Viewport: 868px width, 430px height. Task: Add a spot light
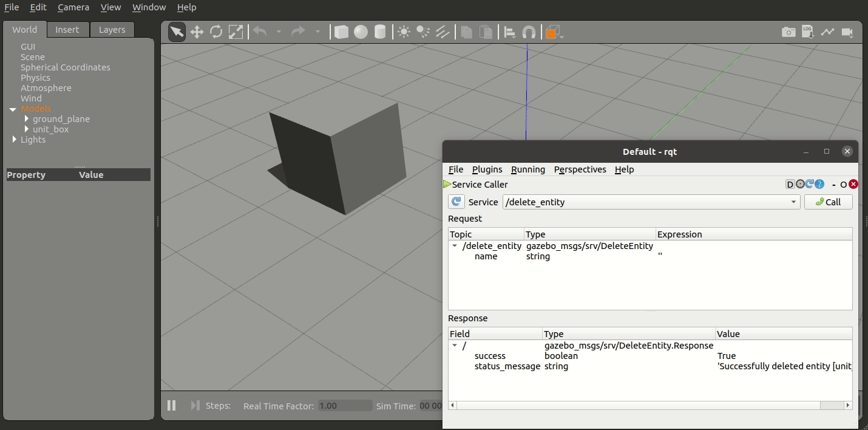click(423, 32)
